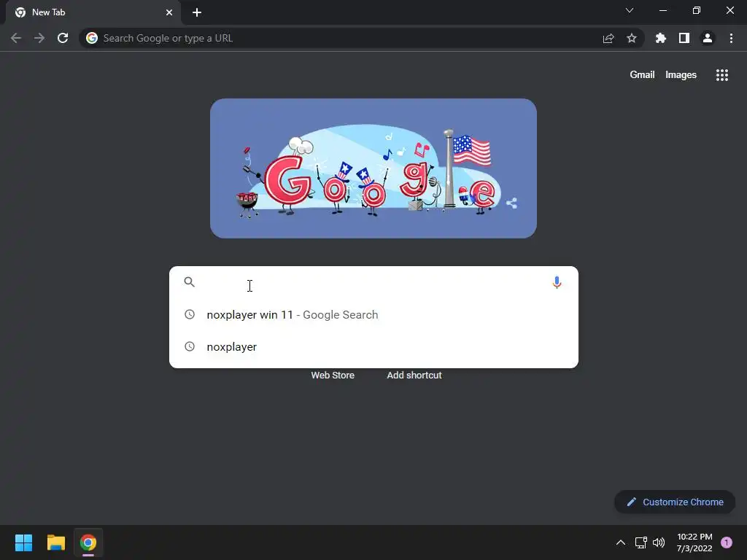Open the Web Store shortcut

pos(333,376)
